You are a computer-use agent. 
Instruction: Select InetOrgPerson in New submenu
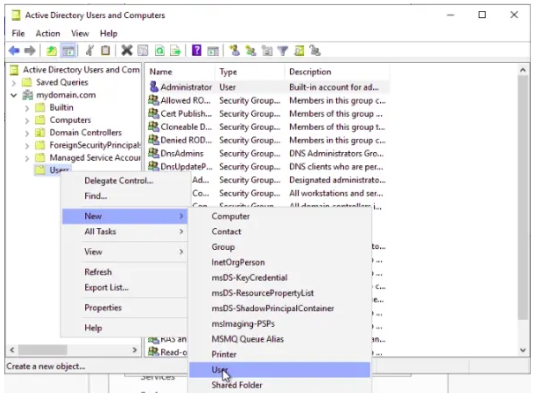(x=280, y=262)
